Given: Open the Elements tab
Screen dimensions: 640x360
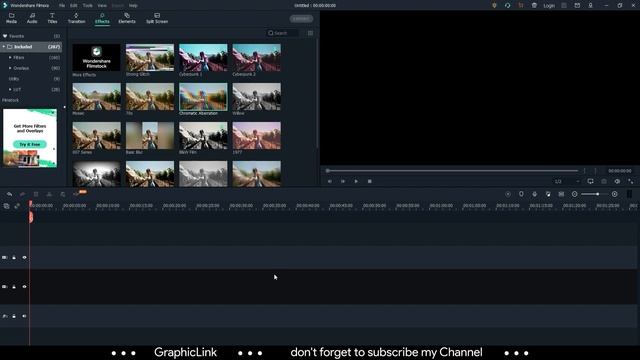Looking at the screenshot, I should (x=127, y=18).
